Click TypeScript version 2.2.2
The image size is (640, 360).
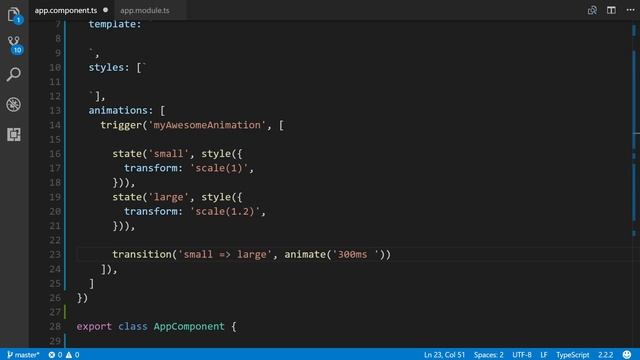click(x=605, y=355)
